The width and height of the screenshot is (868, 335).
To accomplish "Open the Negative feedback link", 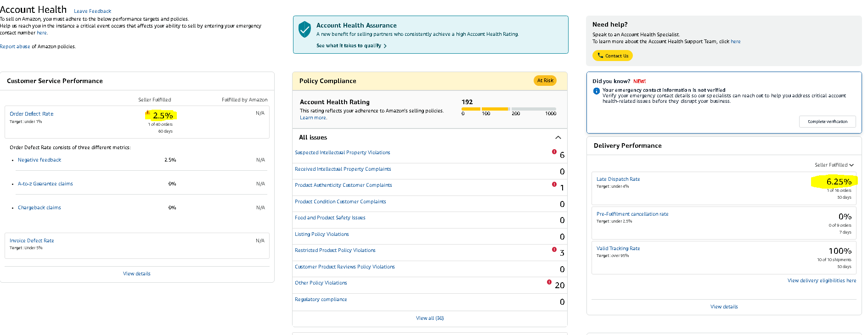I will tap(39, 160).
